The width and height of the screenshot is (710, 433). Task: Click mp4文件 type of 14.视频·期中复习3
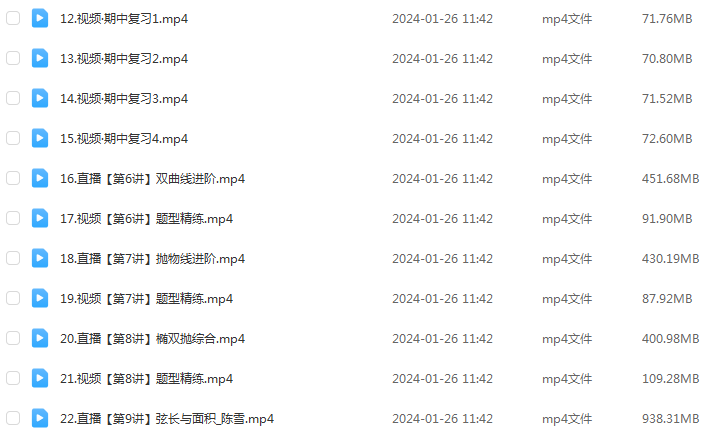click(567, 99)
